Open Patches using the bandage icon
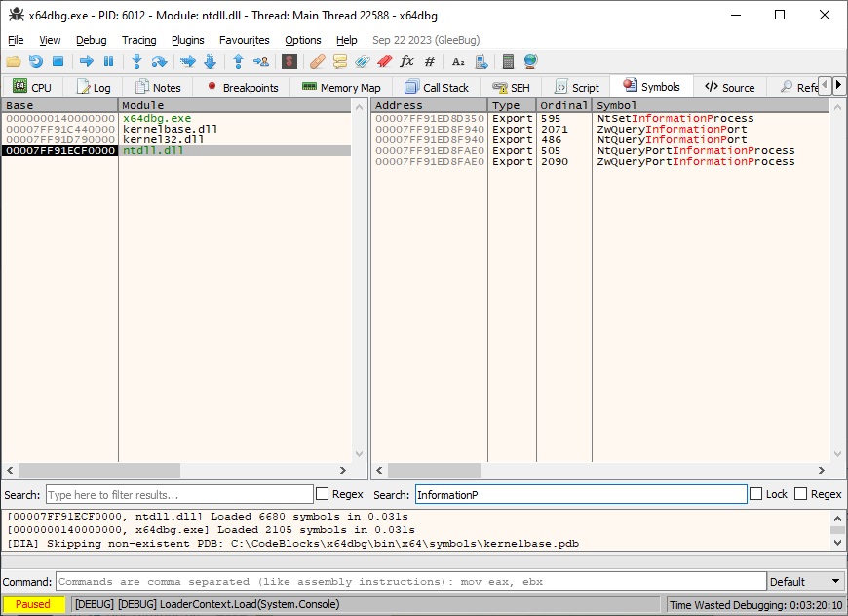This screenshot has width=848, height=616. click(317, 61)
